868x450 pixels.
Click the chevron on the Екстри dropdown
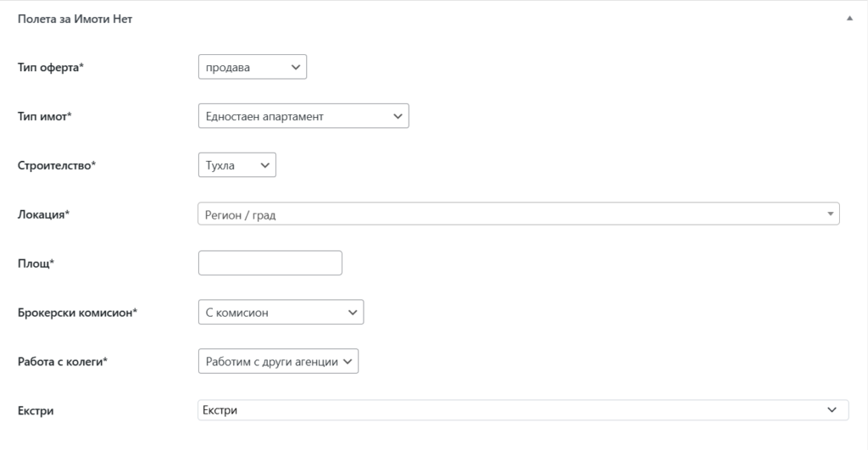tap(831, 411)
